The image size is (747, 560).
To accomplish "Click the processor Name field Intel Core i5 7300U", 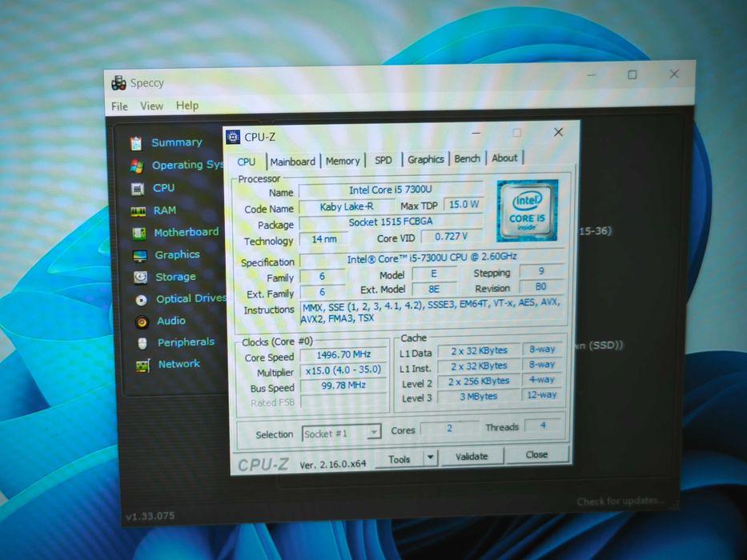I will 390,190.
